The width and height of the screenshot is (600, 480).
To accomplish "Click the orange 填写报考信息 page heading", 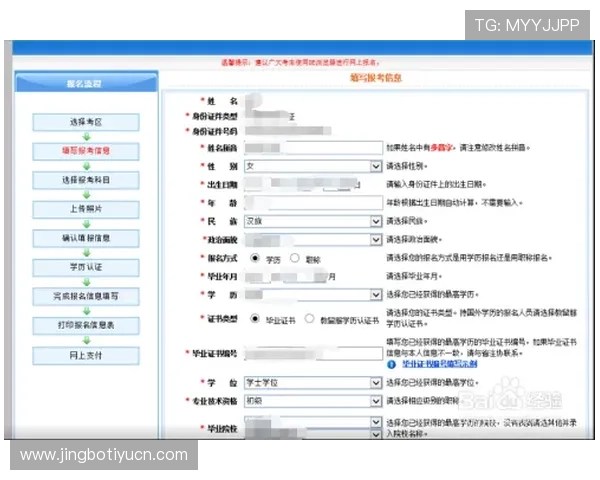I will click(x=375, y=78).
